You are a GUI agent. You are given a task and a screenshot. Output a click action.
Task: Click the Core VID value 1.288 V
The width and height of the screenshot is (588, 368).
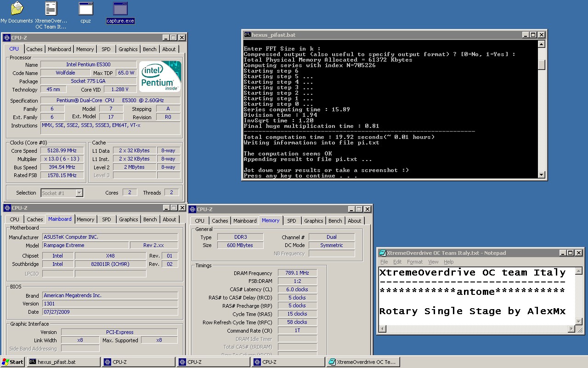[120, 89]
